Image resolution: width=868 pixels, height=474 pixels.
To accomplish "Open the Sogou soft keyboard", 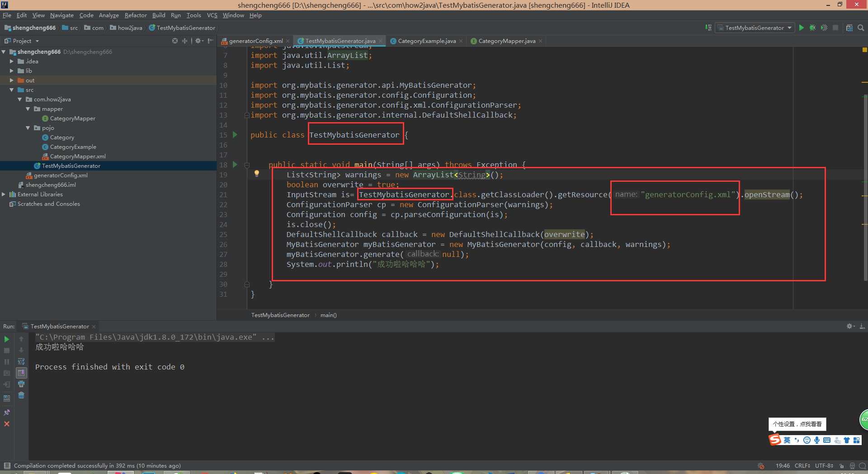I will (827, 440).
